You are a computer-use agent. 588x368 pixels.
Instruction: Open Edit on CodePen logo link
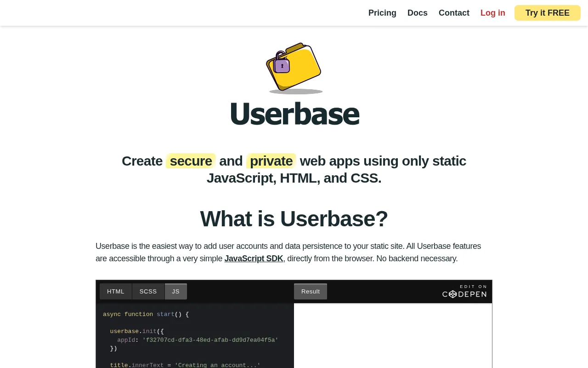(464, 291)
